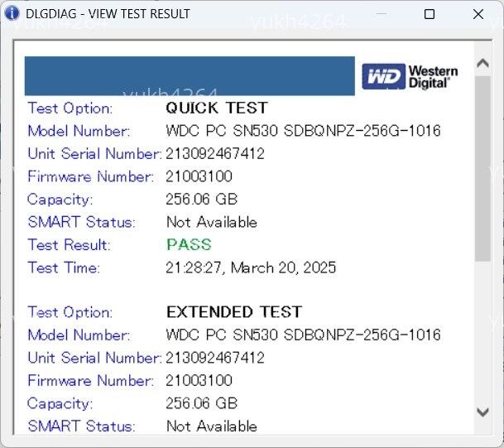Click the model number value under EXTENDED TEST
This screenshot has width=504, height=448.
303,335
